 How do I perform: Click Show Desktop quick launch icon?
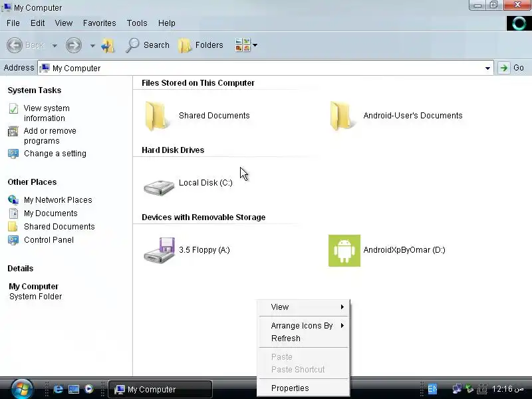pyautogui.click(x=74, y=389)
